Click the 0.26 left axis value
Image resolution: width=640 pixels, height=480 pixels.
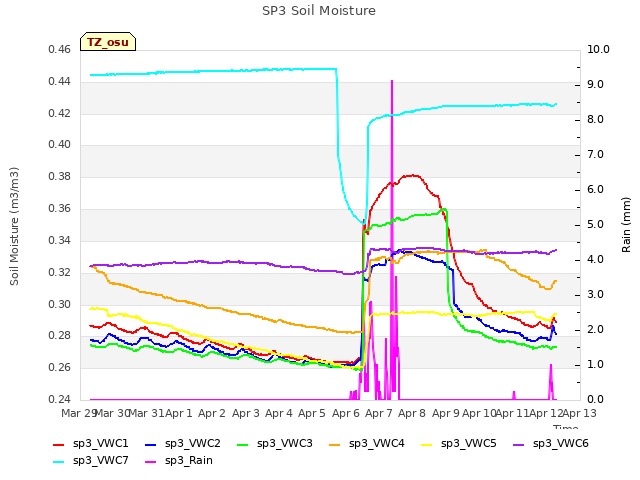pyautogui.click(x=60, y=367)
